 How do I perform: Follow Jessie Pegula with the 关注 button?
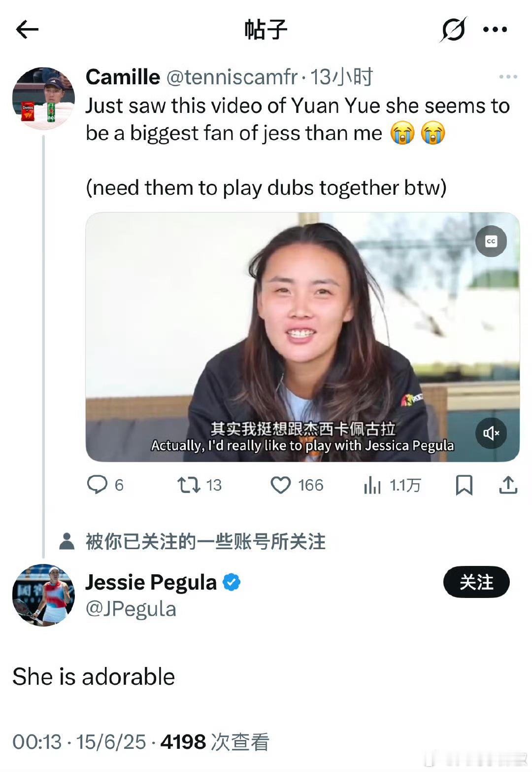[476, 582]
